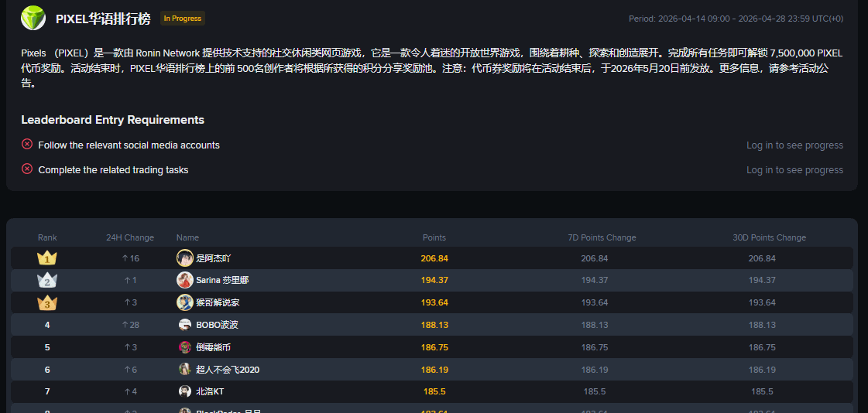868x413 pixels.
Task: Click the Name column header
Action: 187,237
